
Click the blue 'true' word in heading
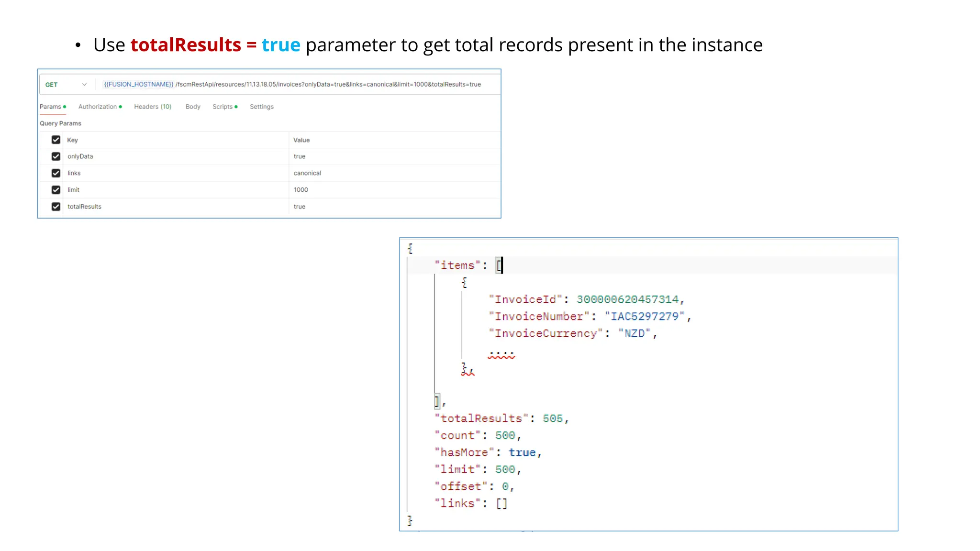pyautogui.click(x=281, y=45)
